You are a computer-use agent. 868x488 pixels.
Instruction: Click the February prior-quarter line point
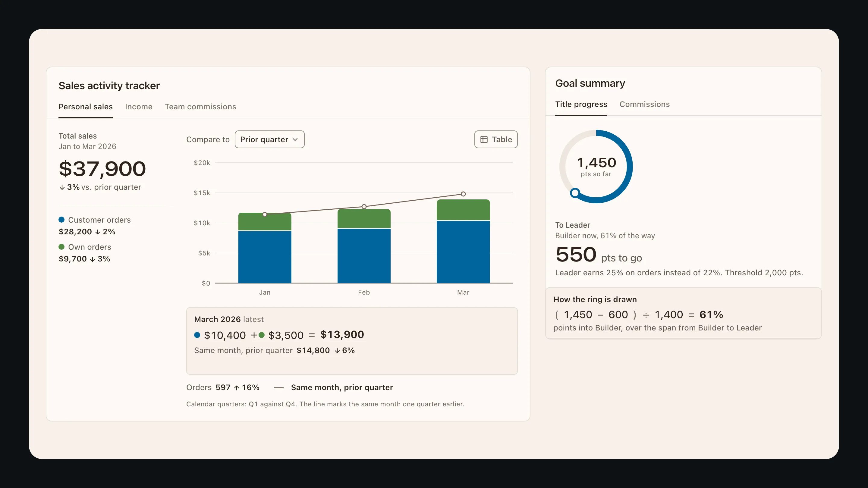(364, 206)
